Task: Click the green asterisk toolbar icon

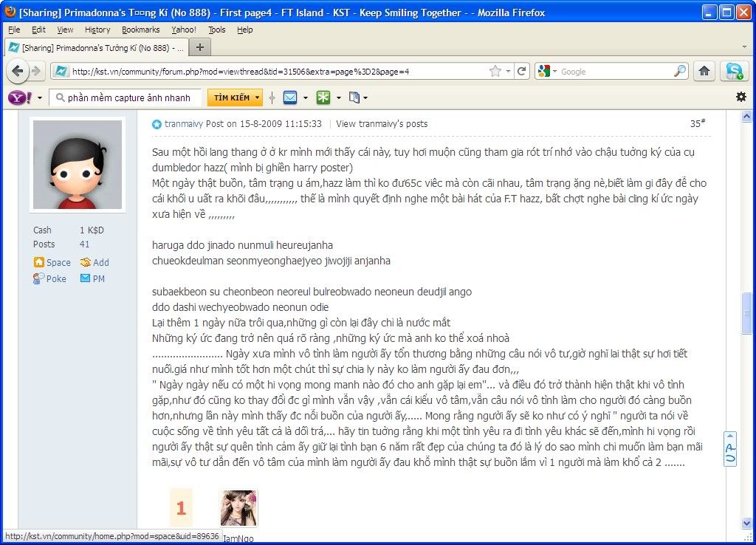Action: [323, 98]
